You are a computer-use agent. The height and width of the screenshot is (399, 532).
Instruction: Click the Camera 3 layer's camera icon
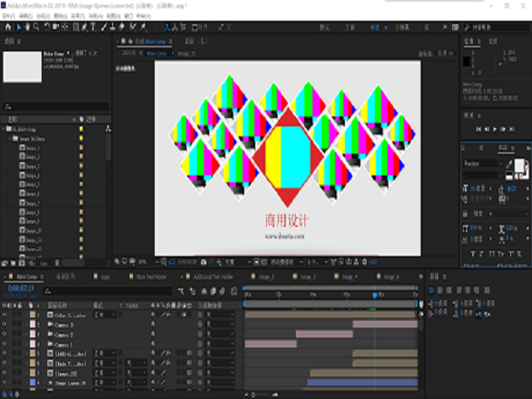coord(48,324)
